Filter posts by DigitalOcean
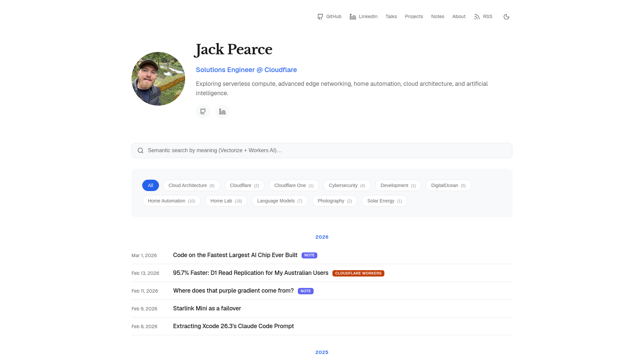644x362 pixels. [448, 185]
